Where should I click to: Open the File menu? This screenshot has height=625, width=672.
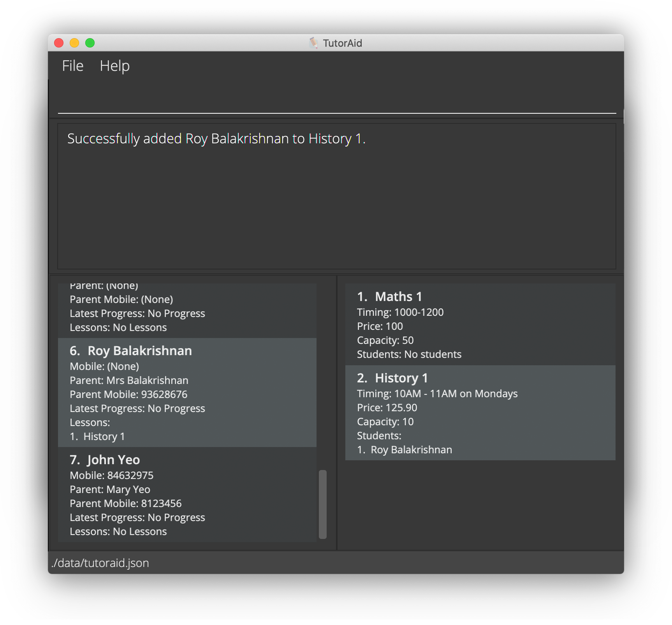tap(73, 66)
